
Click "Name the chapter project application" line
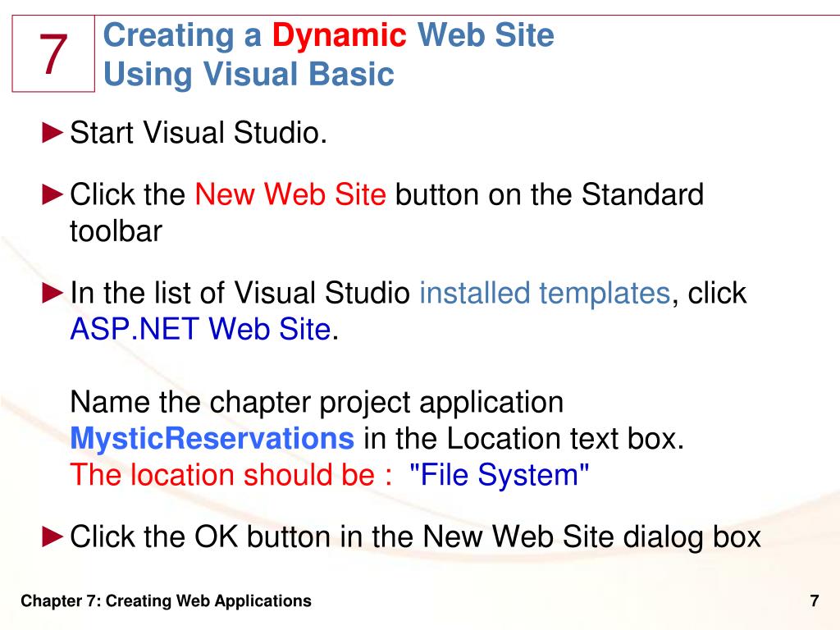(317, 402)
